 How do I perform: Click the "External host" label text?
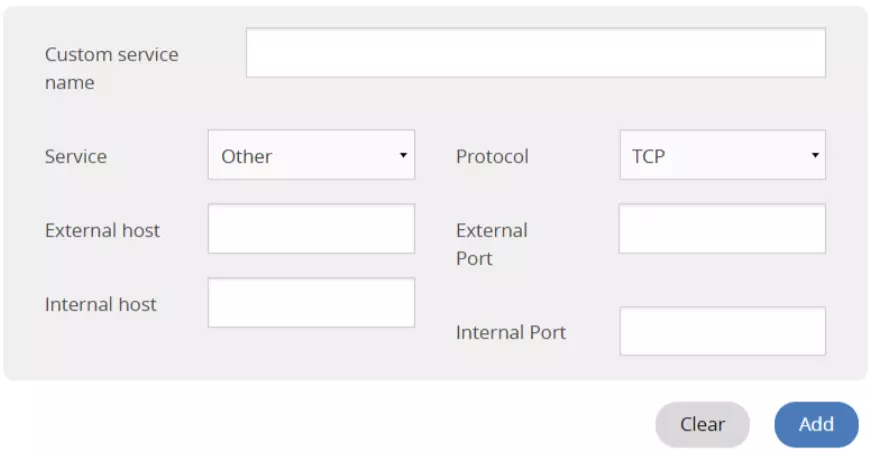click(x=102, y=230)
